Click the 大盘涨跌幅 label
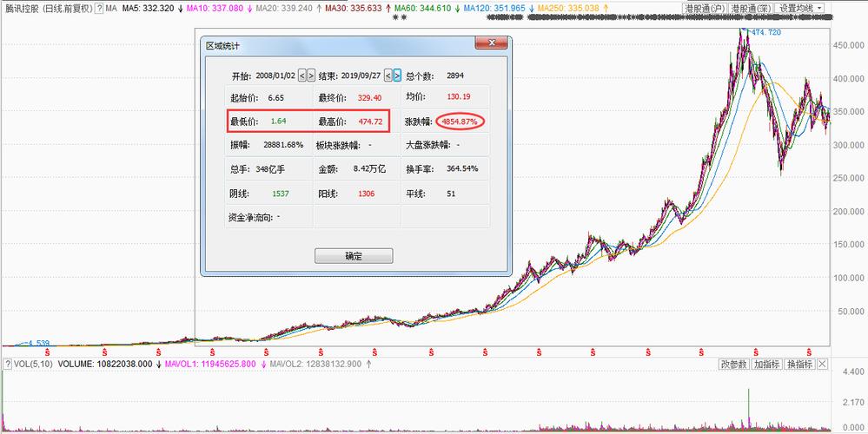 [427, 145]
